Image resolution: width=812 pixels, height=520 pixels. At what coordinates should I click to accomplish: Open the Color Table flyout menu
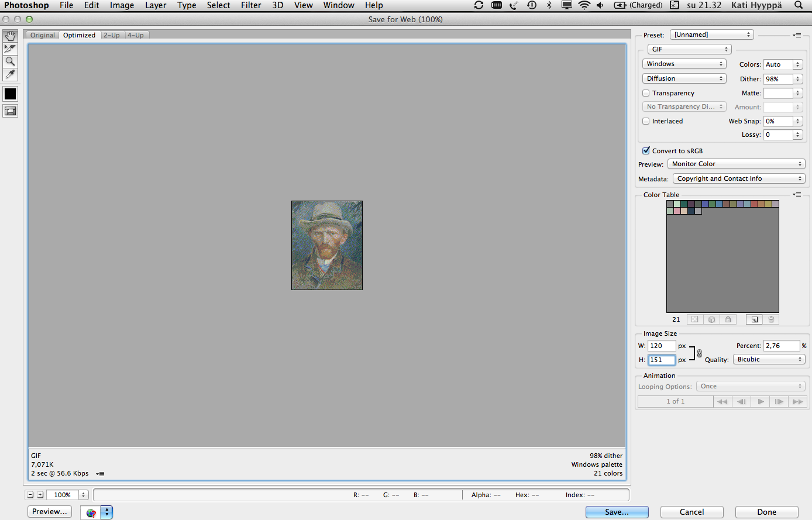click(797, 195)
